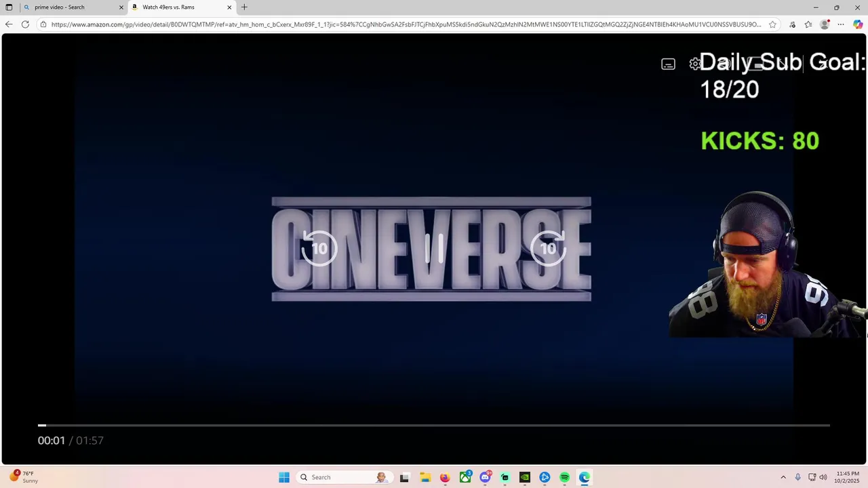Open the blue play-icon app in taskbar
868x488 pixels.
click(x=545, y=477)
